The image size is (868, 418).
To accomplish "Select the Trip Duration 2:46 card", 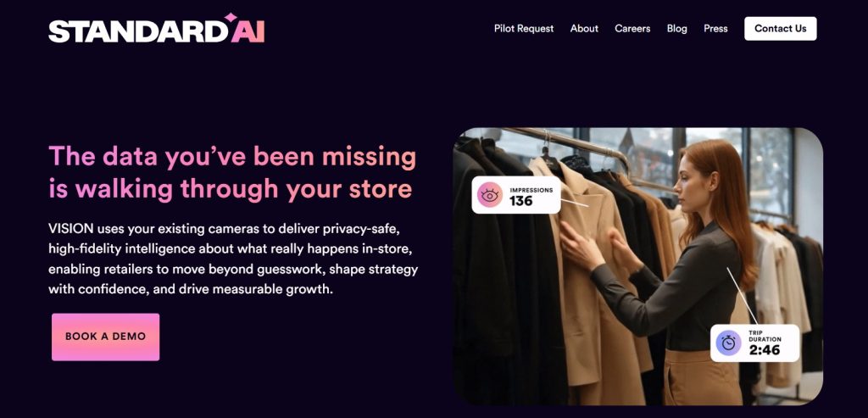I will (755, 343).
